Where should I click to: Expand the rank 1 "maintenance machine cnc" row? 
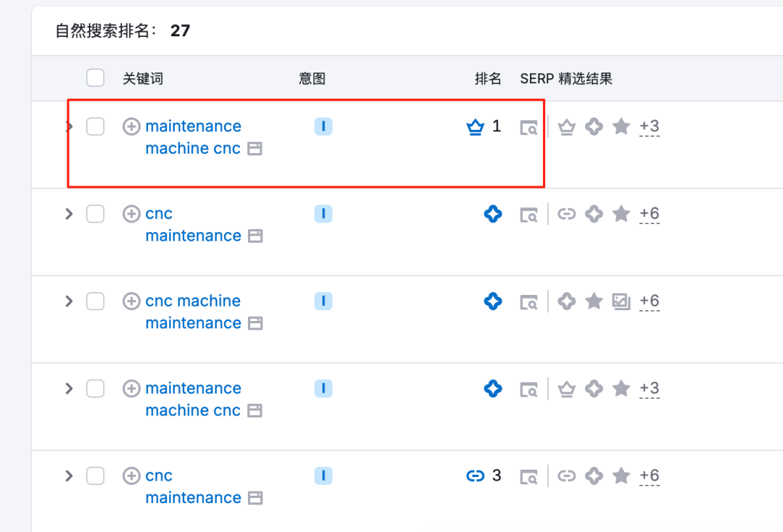coord(70,127)
